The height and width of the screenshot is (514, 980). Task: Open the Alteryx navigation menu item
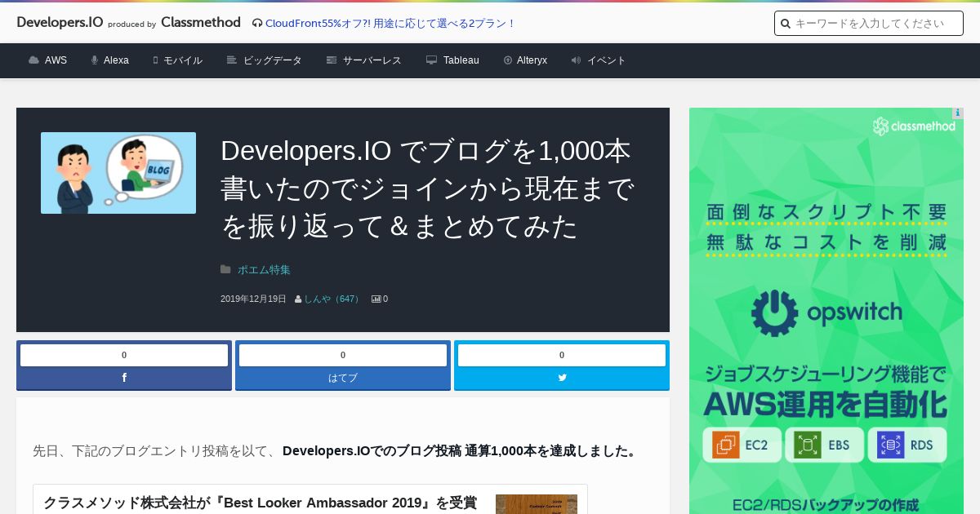pos(532,60)
